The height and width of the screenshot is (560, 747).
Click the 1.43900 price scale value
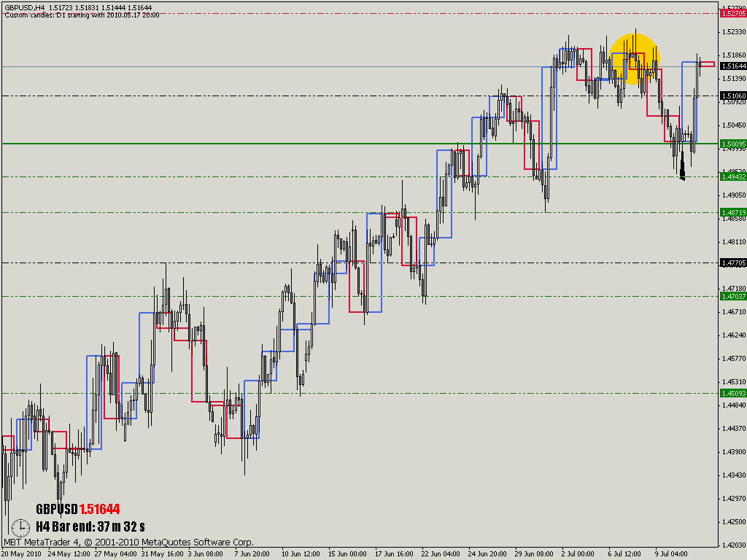click(734, 452)
